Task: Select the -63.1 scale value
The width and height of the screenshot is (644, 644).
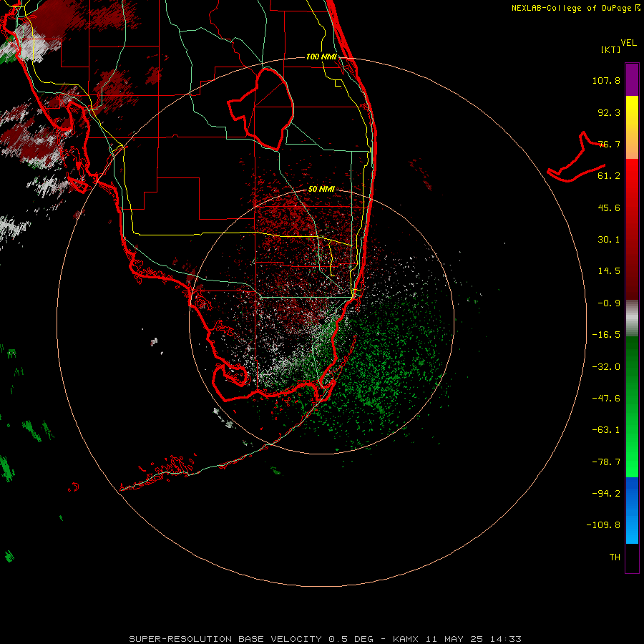Action: coord(606,430)
